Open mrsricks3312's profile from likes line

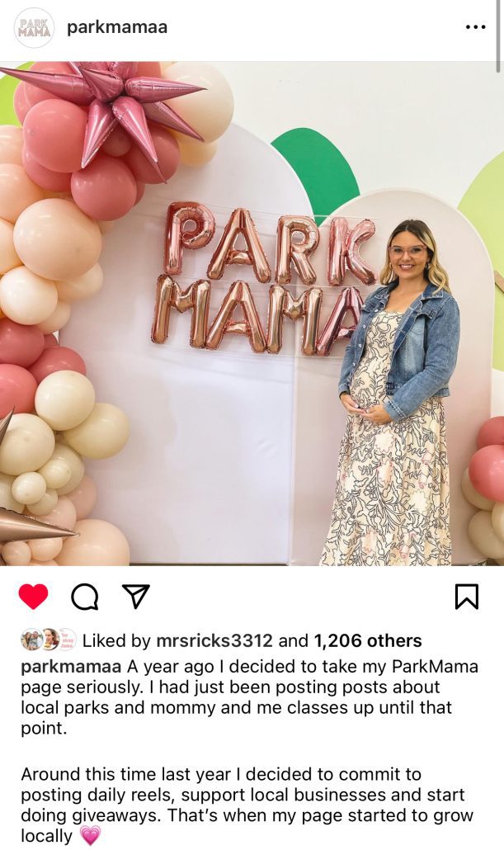click(214, 640)
